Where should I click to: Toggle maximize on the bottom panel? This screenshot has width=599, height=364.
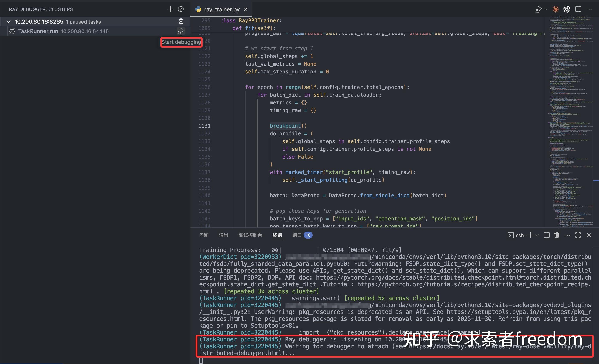[578, 235]
